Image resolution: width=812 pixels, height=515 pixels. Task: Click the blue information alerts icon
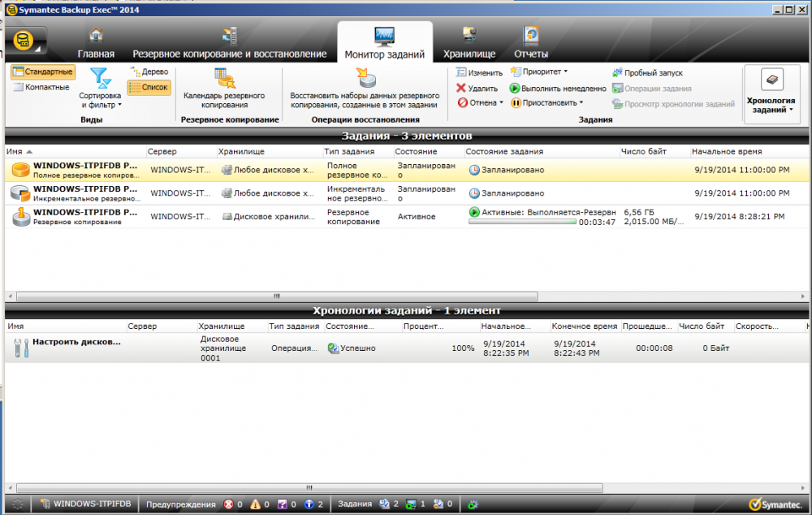coord(309,504)
